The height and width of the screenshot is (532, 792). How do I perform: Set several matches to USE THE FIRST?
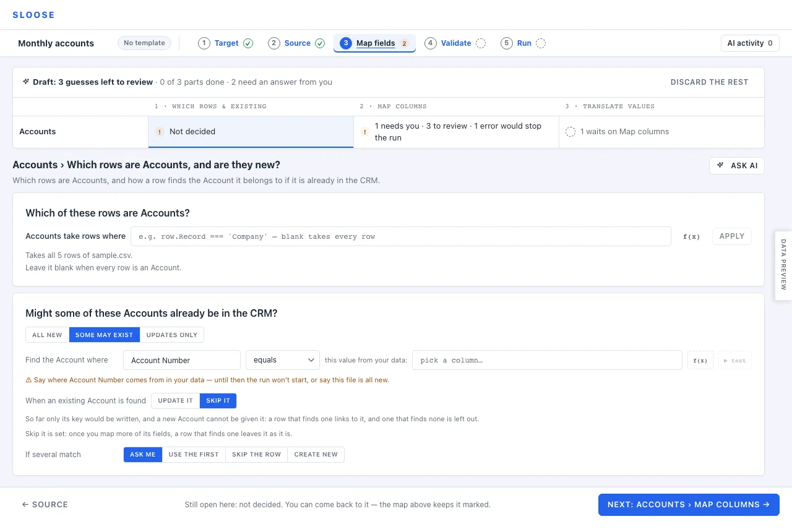pyautogui.click(x=194, y=455)
